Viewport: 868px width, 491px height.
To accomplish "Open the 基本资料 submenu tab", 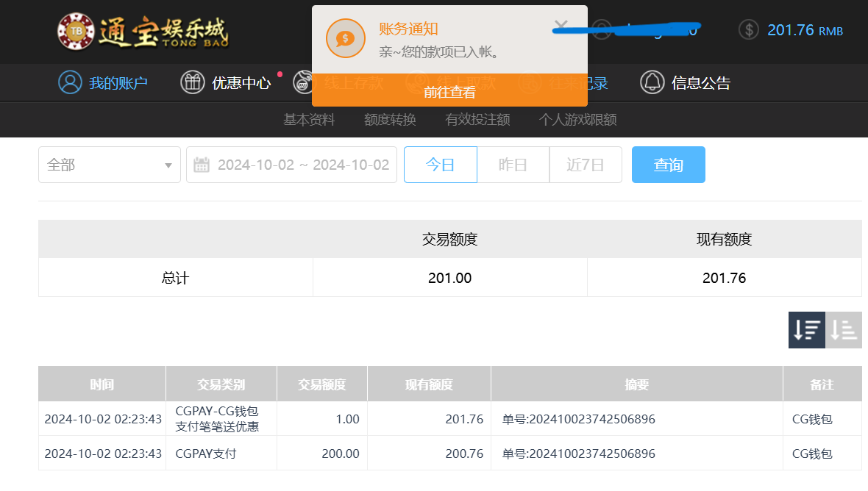I will pos(309,120).
